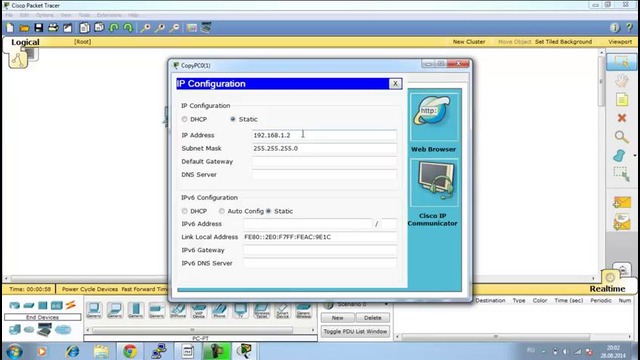Click the Copy icon in toolbar
The image size is (640, 360).
click(x=84, y=28)
